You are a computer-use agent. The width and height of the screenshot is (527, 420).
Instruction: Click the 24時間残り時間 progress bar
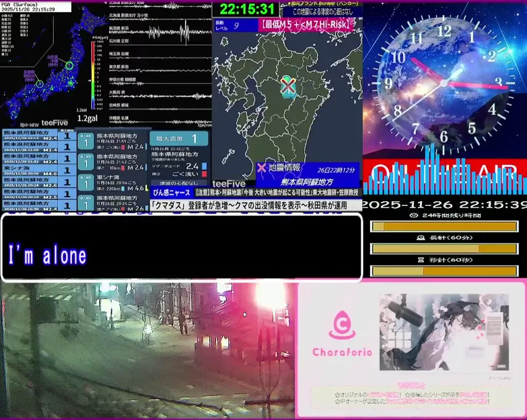[x=444, y=226]
